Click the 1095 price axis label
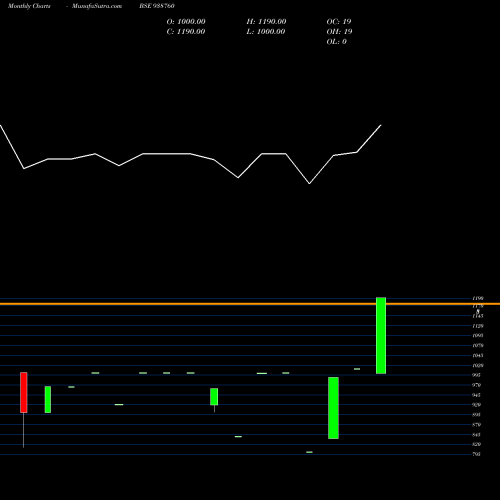The height and width of the screenshot is (500, 500). (478, 335)
